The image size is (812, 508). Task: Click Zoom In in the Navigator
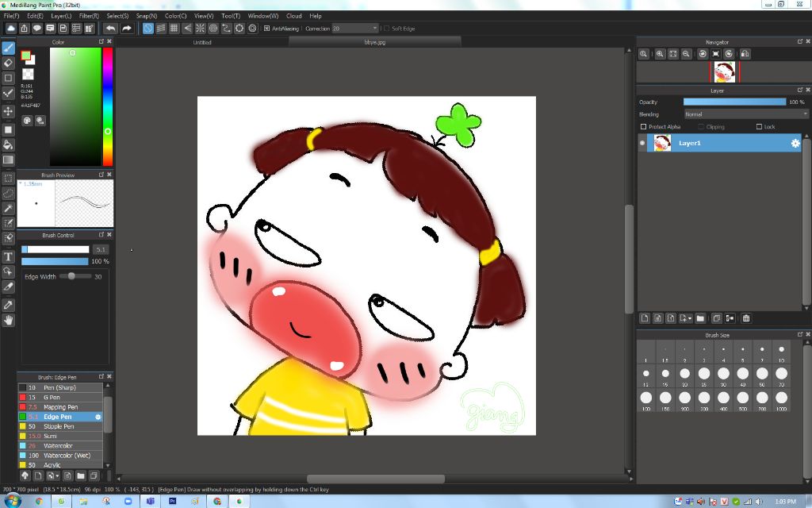(660, 54)
